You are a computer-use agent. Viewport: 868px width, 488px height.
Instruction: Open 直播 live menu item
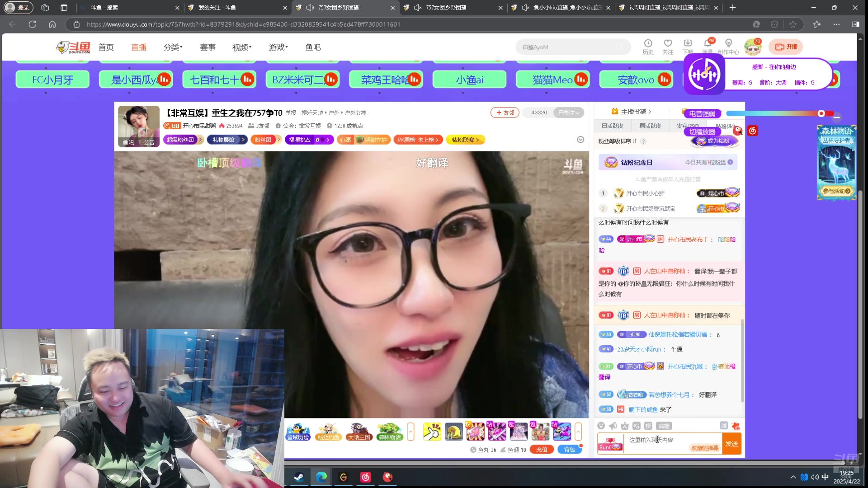(139, 47)
